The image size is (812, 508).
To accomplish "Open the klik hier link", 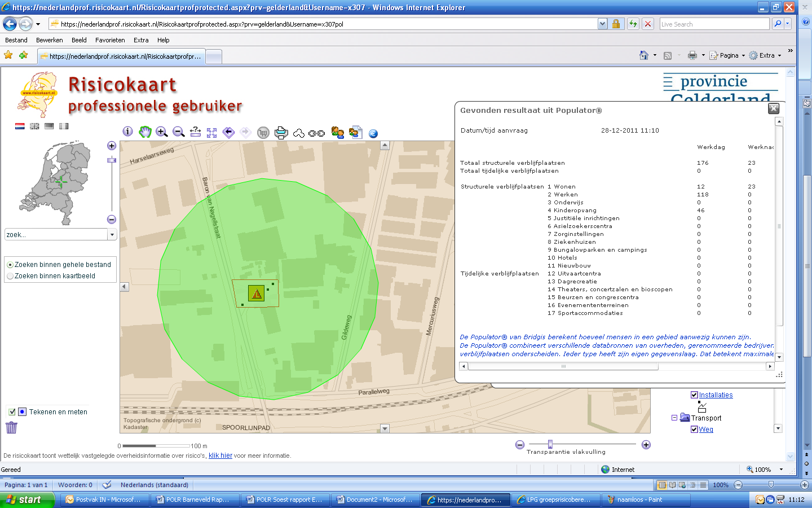I will click(220, 456).
